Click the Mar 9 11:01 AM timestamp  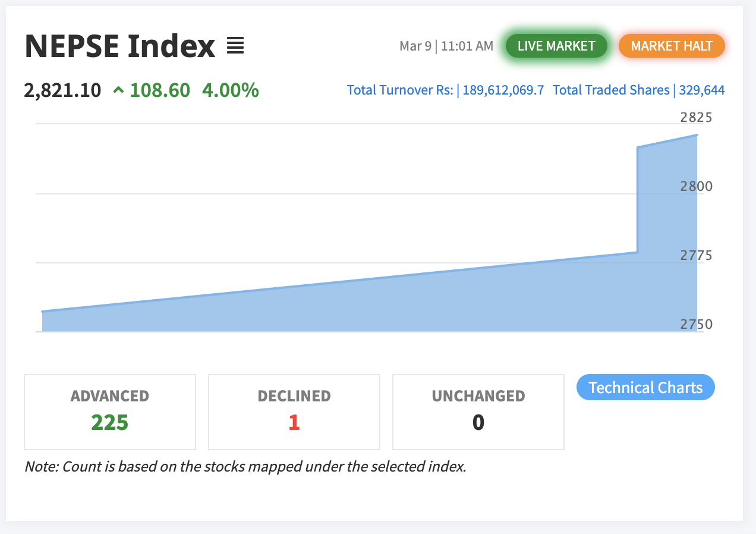446,46
